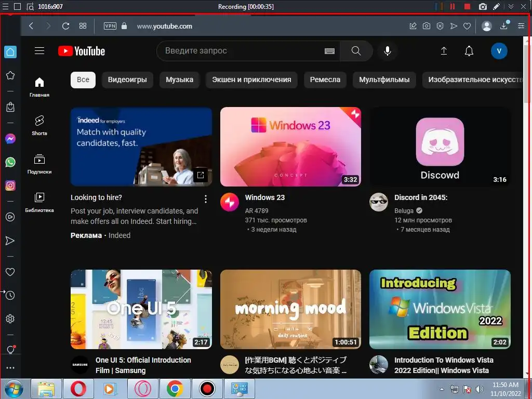
Task: Select the Ремесла filter chip
Action: click(325, 79)
